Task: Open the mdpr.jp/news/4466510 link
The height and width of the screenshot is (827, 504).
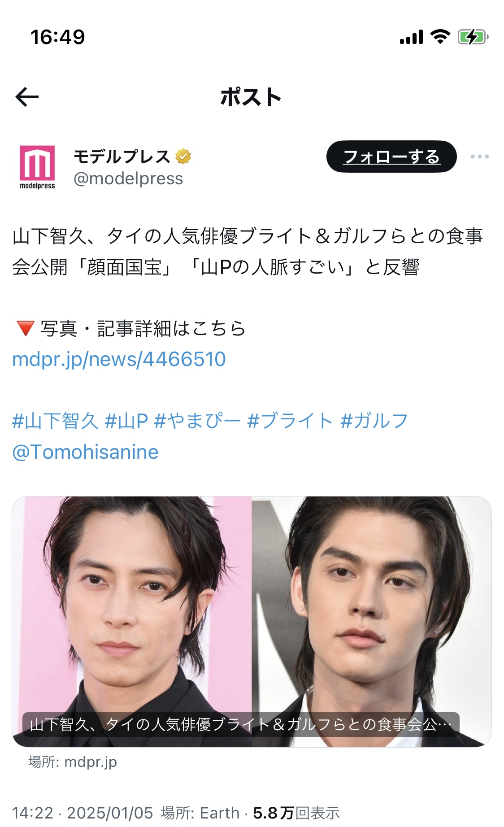Action: 119,359
